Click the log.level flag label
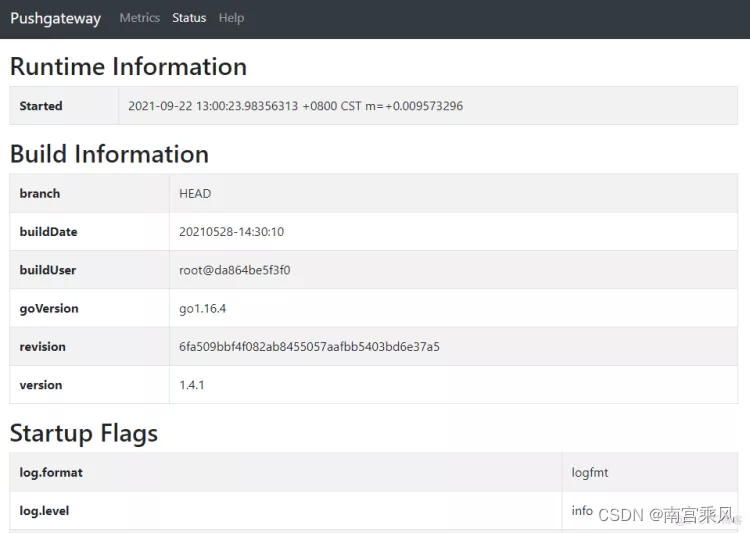The image size is (750, 533). tap(44, 511)
